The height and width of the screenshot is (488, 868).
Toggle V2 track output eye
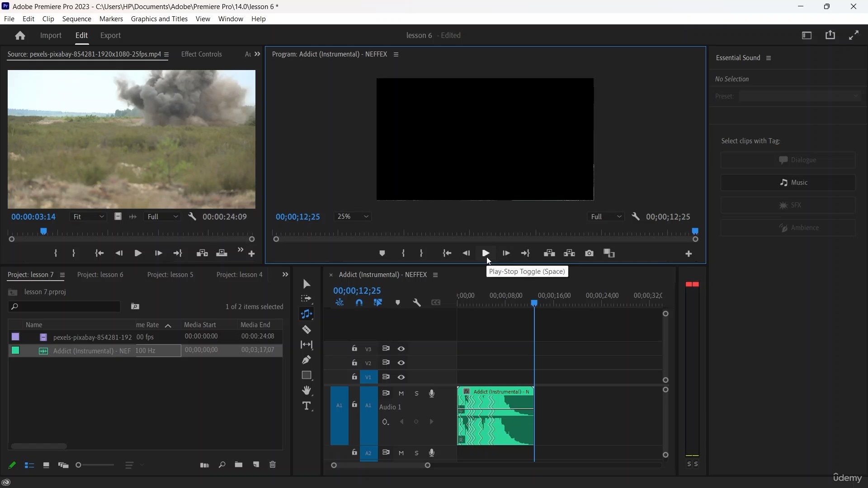click(401, 363)
